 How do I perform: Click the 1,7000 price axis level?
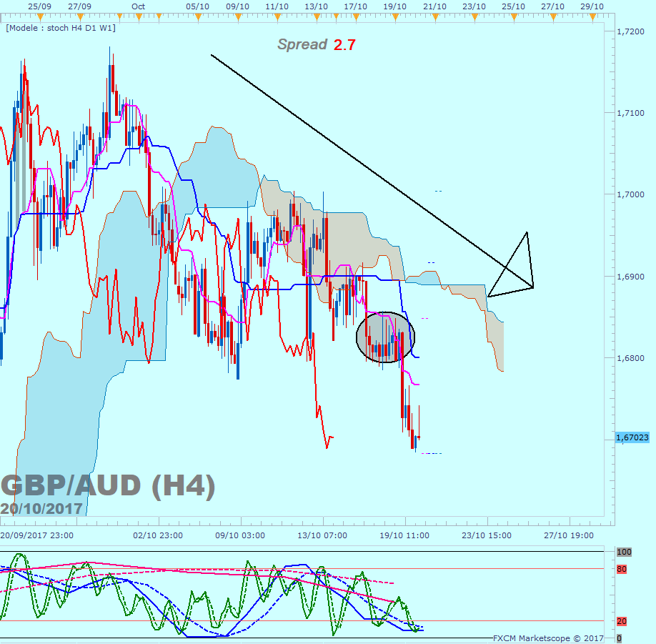pos(630,194)
